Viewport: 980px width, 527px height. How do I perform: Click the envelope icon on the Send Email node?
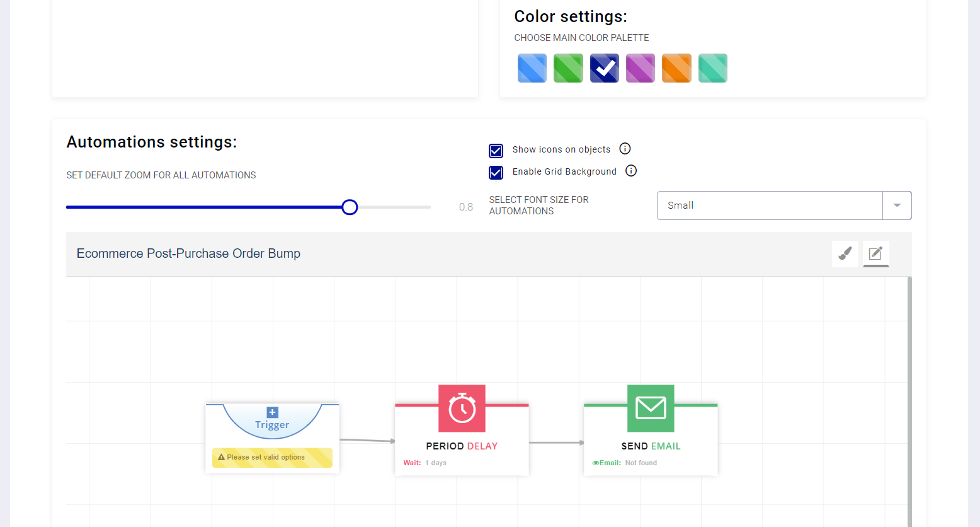point(651,408)
